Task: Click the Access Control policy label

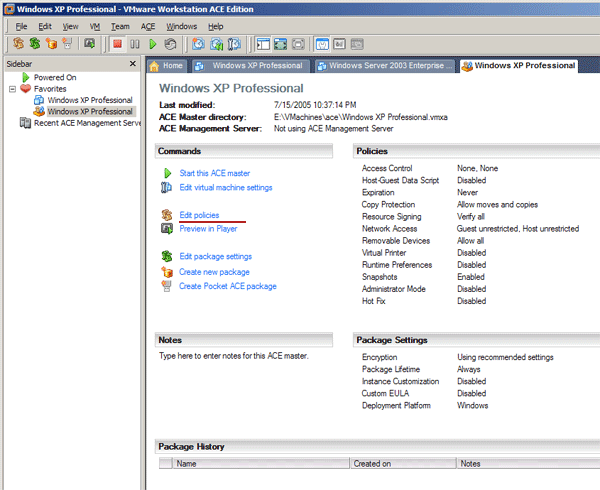Action: pyautogui.click(x=387, y=168)
